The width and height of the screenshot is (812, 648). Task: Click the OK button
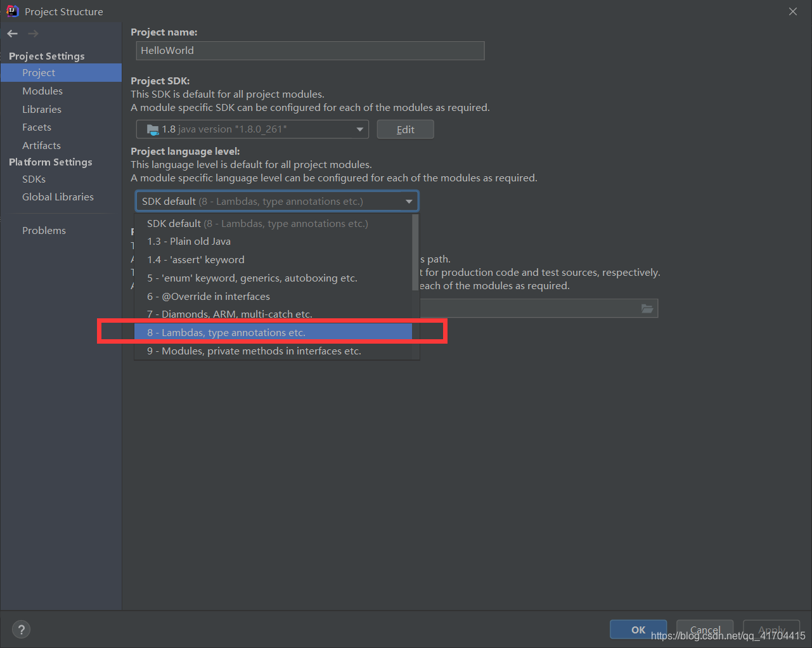pos(638,630)
